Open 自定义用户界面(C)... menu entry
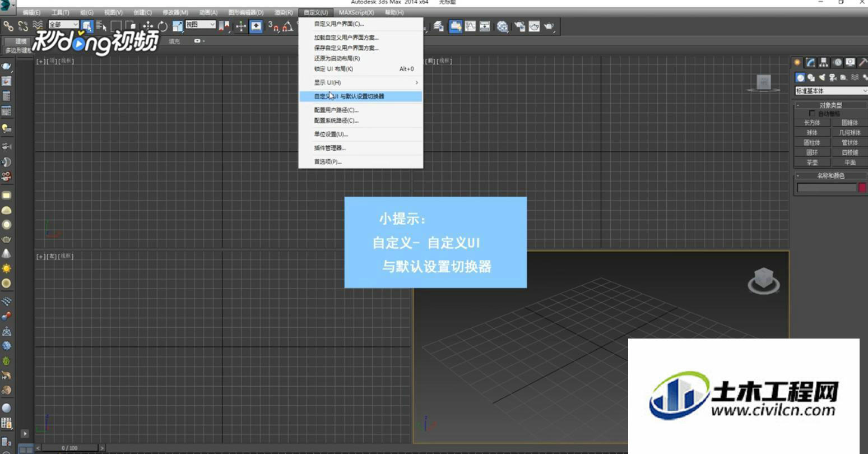The height and width of the screenshot is (454, 868). click(361, 24)
